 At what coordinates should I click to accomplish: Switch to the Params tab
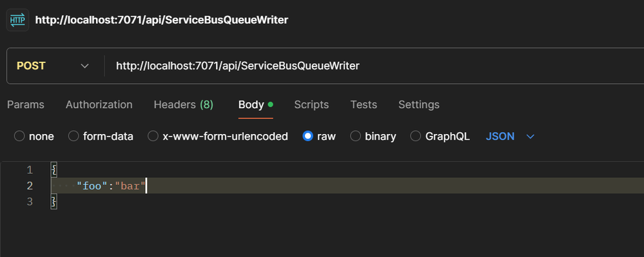pos(26,105)
